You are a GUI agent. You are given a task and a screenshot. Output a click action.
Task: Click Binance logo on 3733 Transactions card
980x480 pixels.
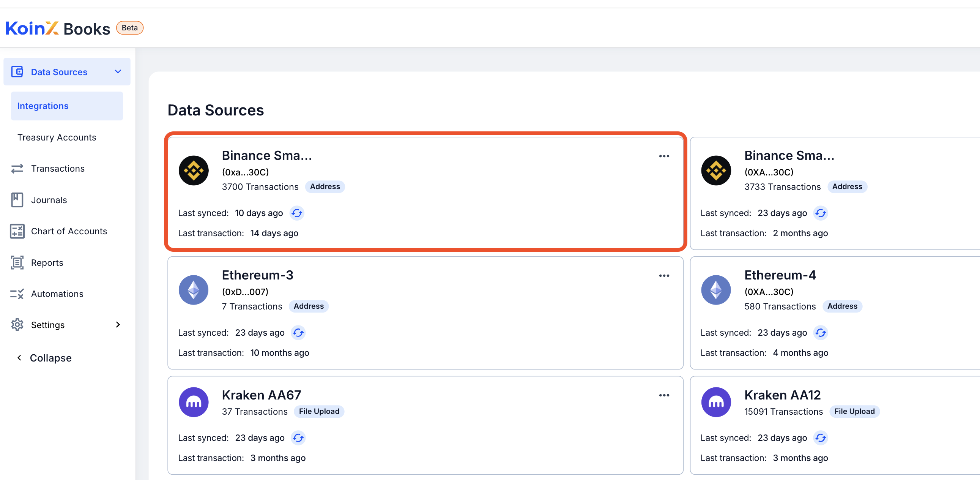pyautogui.click(x=716, y=171)
